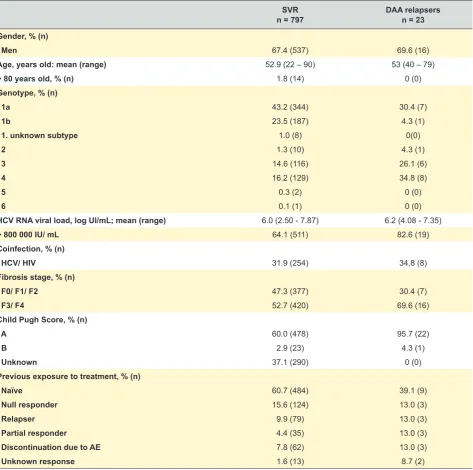Click the value 16.2 (129)

pyautogui.click(x=290, y=178)
